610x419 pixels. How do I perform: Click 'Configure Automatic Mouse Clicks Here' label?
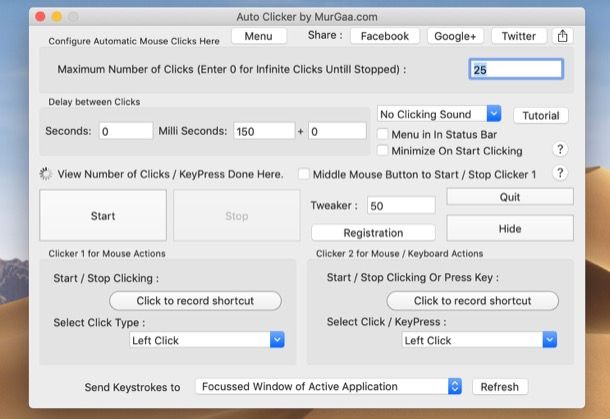click(x=134, y=41)
